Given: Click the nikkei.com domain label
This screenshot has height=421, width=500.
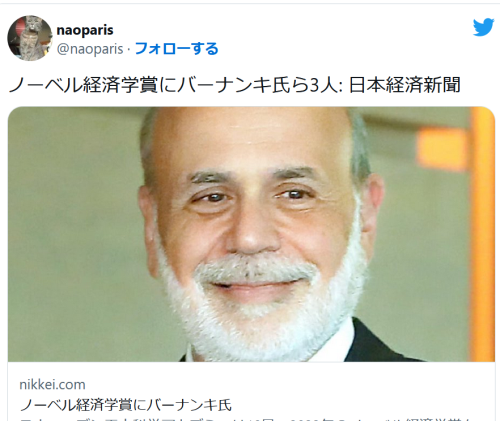Looking at the screenshot, I should coord(52,385).
